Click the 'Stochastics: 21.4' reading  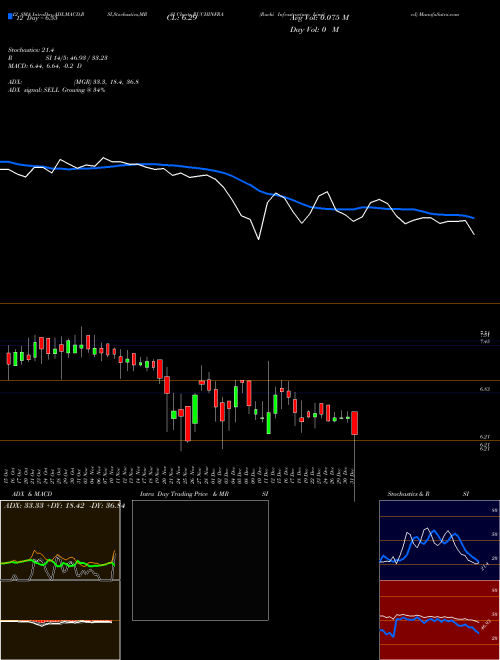(30, 50)
